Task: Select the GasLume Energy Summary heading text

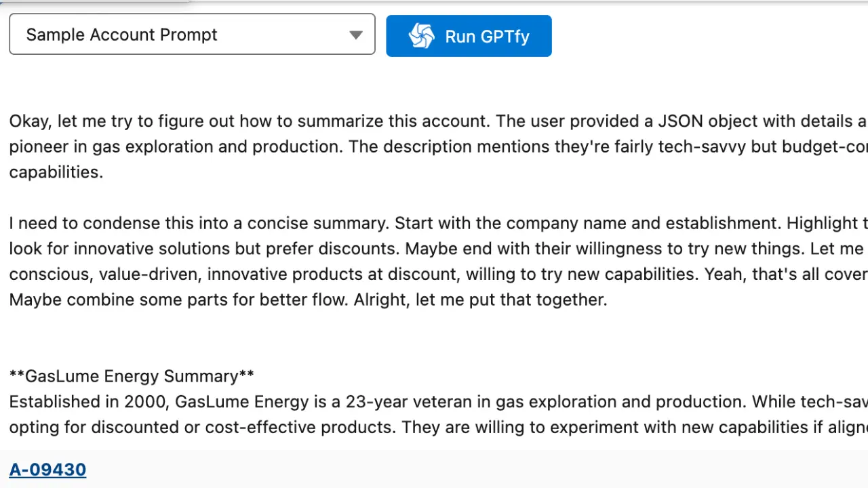Action: pyautogui.click(x=132, y=376)
